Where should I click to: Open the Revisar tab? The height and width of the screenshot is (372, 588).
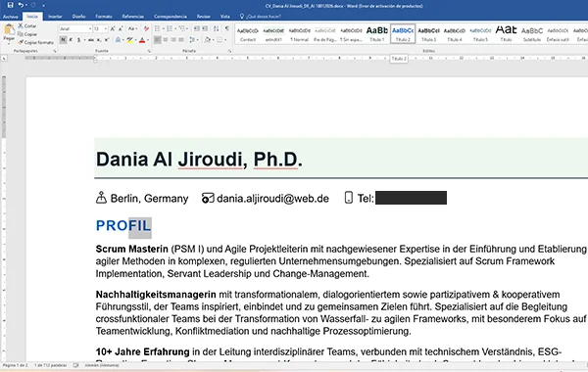coord(204,17)
